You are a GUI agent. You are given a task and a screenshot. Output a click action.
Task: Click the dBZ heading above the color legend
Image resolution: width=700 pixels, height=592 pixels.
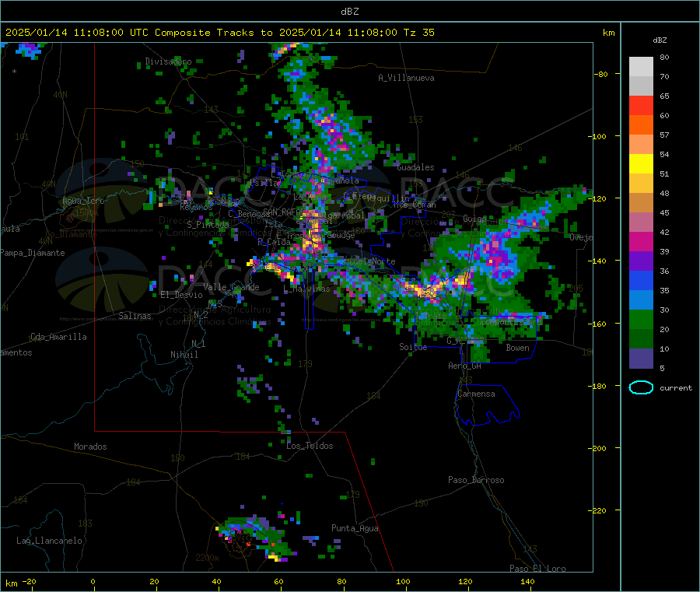point(660,40)
